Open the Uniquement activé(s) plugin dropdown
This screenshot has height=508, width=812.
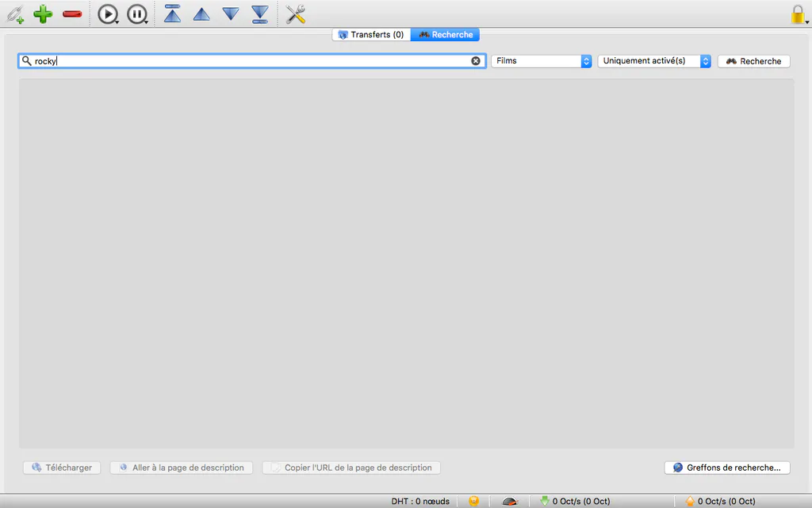[x=654, y=61]
